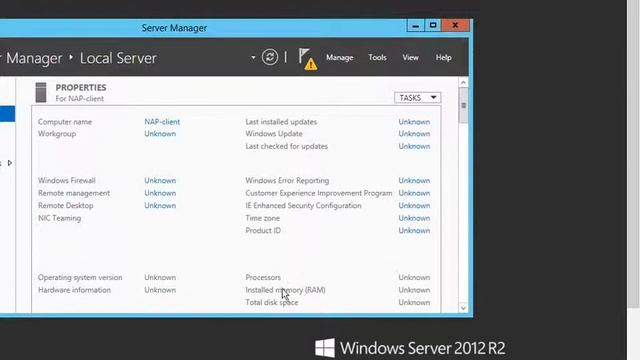Click the NAP-client computer name link
This screenshot has width=640, height=360.
point(162,122)
